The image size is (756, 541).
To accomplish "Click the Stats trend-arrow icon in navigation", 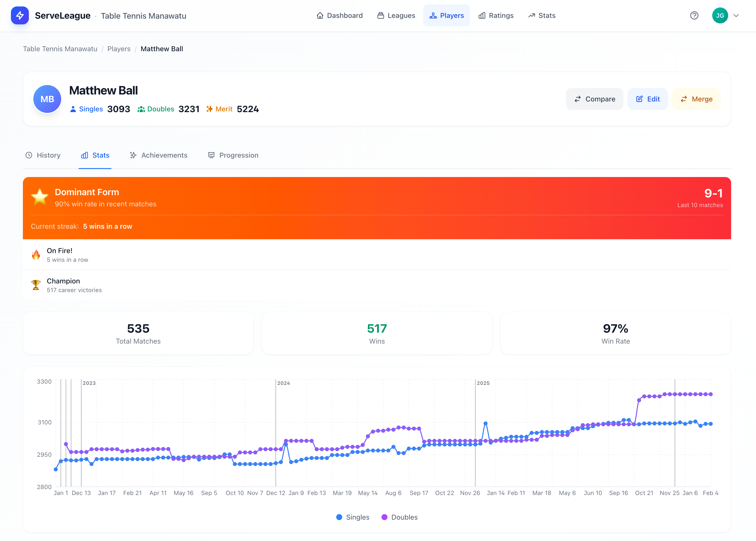I will pyautogui.click(x=531, y=15).
